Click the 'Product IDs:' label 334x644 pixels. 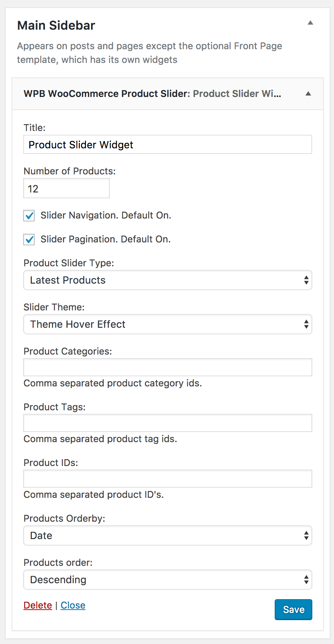[x=51, y=463]
